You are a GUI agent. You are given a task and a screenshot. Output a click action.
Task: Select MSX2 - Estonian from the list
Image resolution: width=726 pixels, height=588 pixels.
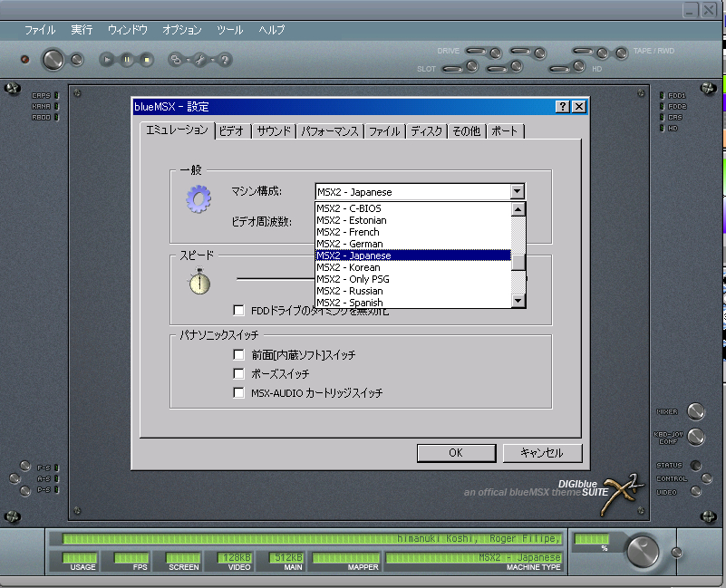pyautogui.click(x=413, y=220)
